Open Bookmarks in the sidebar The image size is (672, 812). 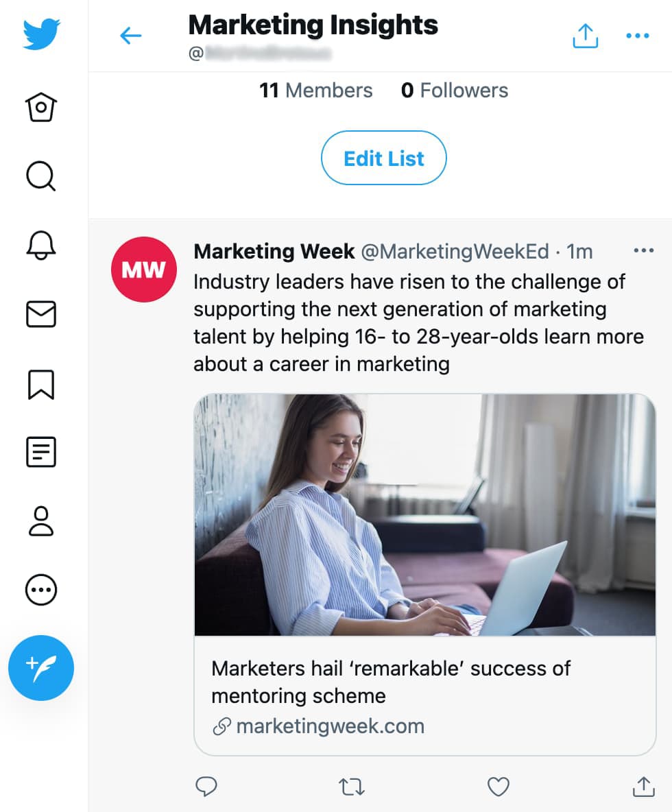41,384
